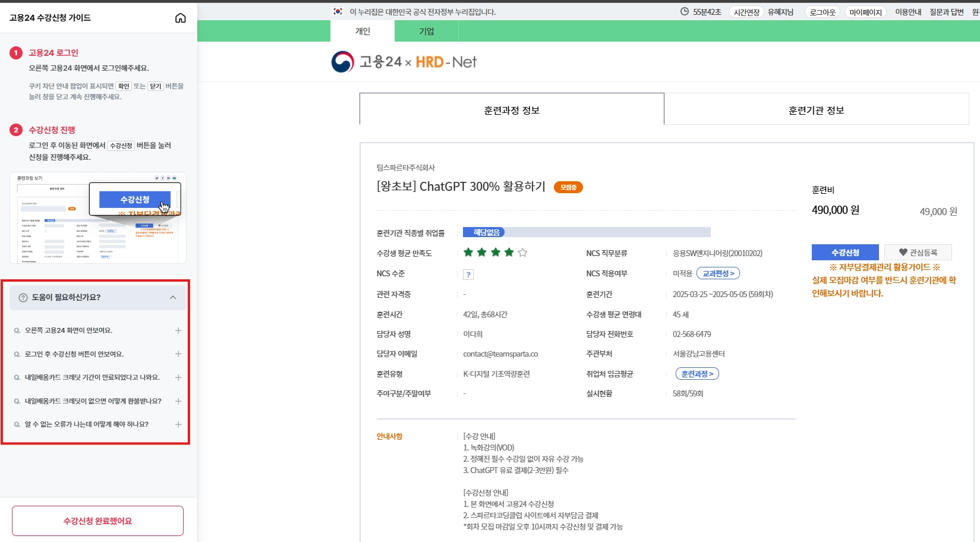
Task: Click the provider name 팁스파르타주식회사
Action: coord(406,168)
